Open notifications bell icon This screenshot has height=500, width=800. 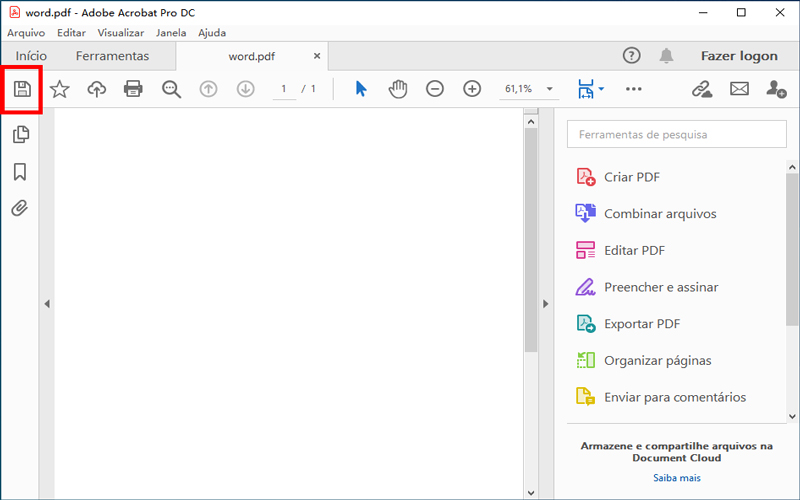[x=666, y=55]
